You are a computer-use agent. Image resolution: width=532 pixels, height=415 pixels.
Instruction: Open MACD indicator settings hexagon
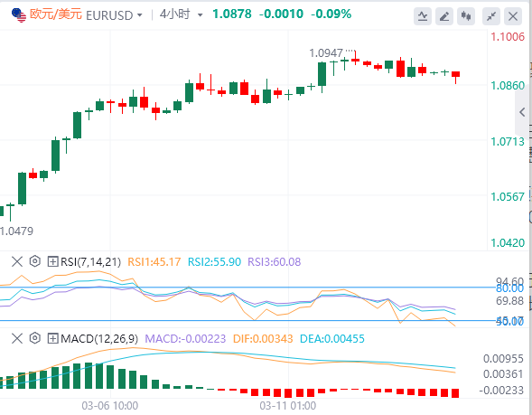click(35, 338)
